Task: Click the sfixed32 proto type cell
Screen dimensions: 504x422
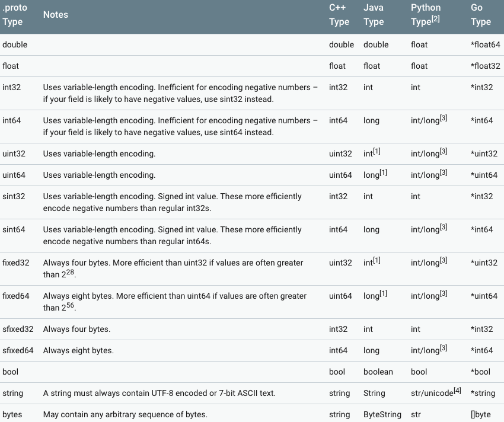Action: (18, 329)
